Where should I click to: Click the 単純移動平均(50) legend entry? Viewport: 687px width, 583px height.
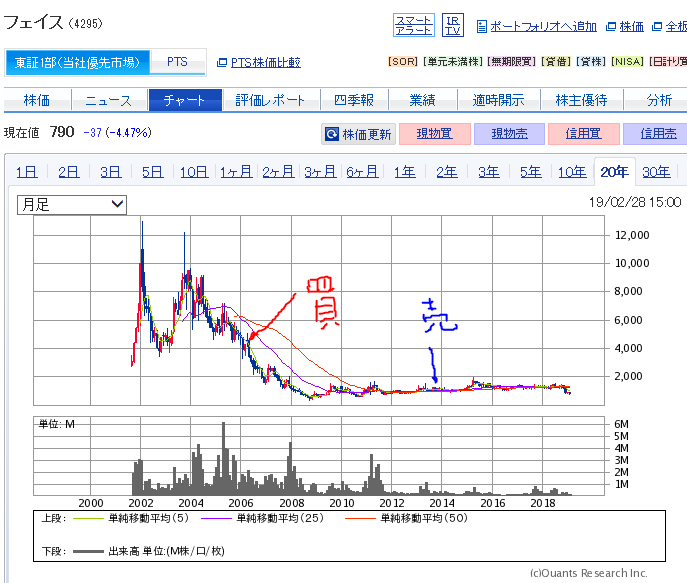406,518
